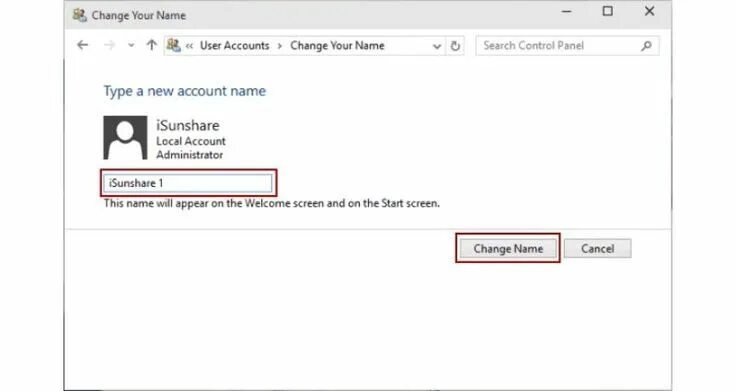Minimize the Change Your Name window
The height and width of the screenshot is (391, 736).
point(567,11)
